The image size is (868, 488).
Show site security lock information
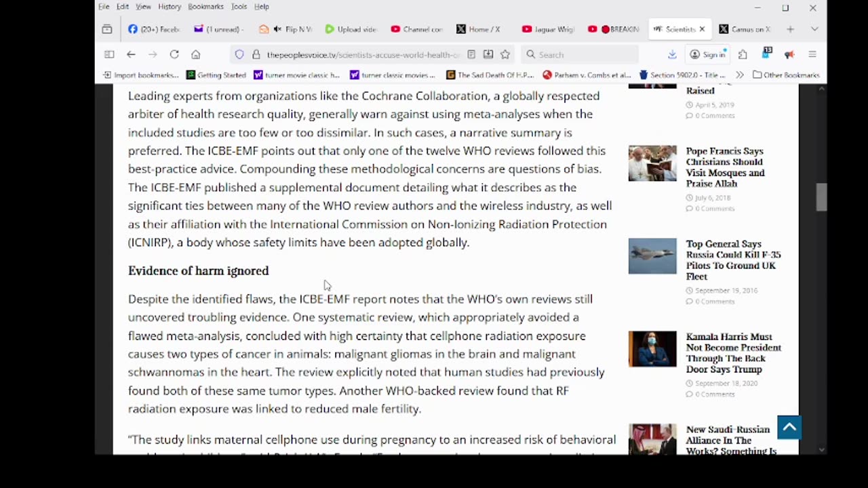tap(256, 54)
